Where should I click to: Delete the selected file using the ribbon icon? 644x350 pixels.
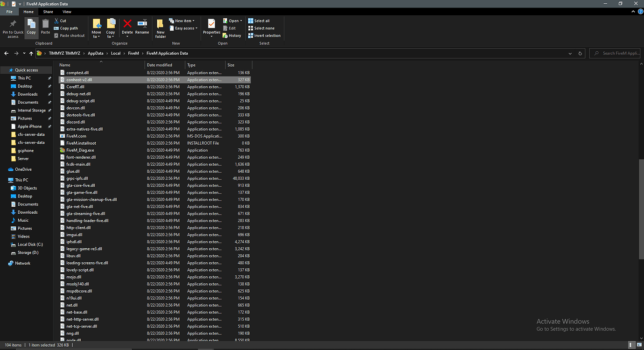[x=127, y=27]
